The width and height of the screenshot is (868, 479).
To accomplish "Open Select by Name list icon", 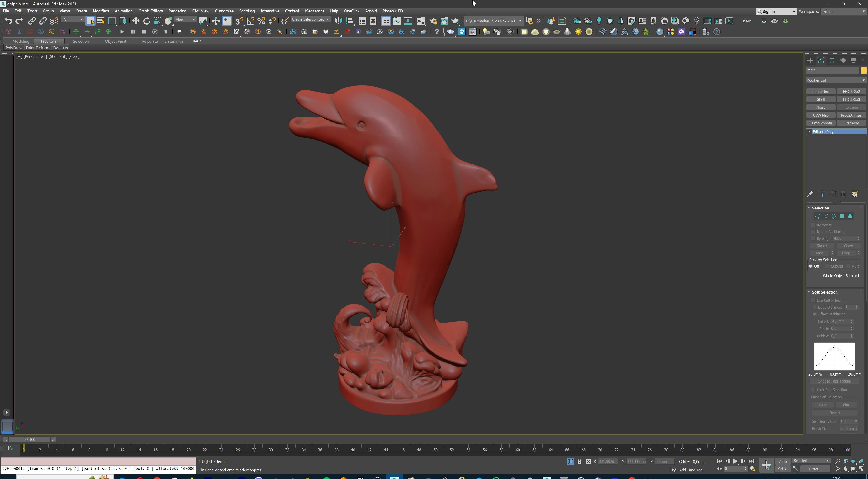I will click(x=101, y=21).
